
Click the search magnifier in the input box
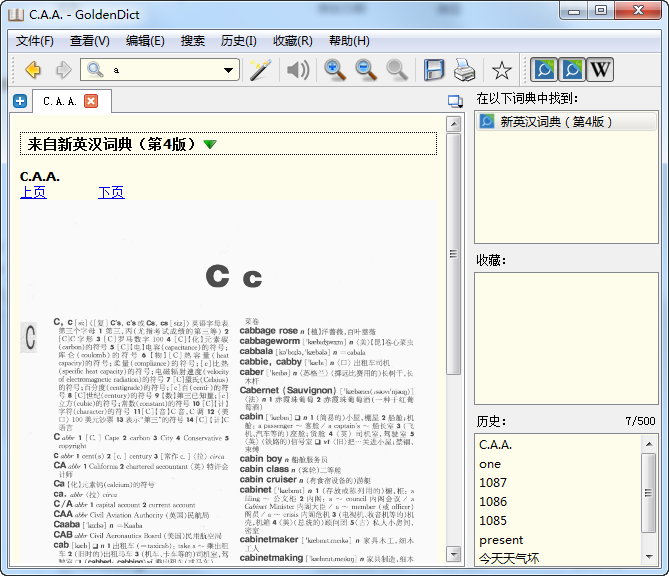click(95, 70)
